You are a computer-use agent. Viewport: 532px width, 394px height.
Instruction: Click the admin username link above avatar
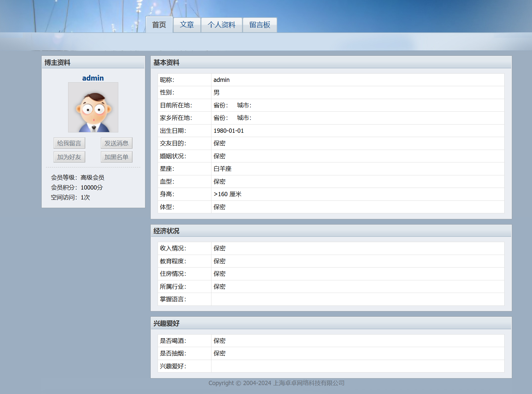coord(93,78)
